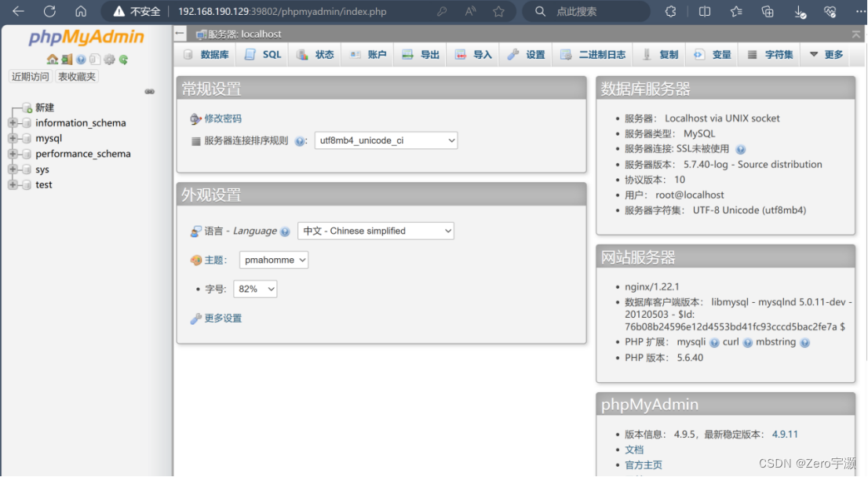Click browser back arrow

[18, 11]
